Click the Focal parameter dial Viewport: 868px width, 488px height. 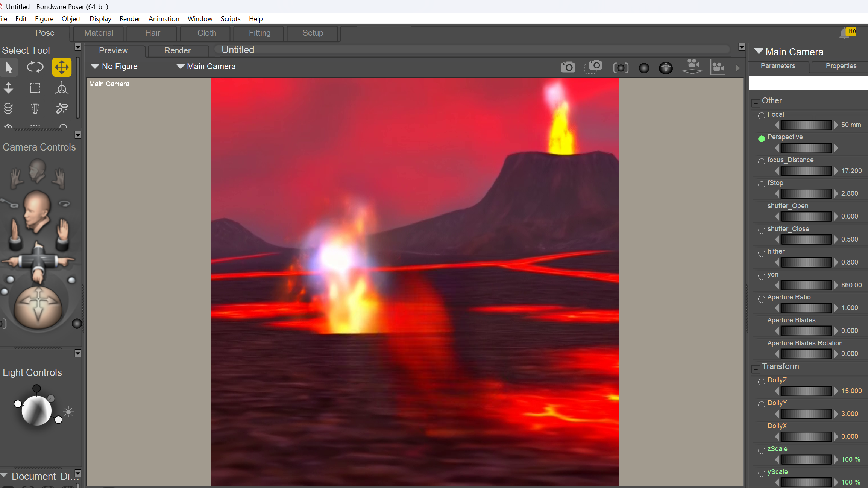(806, 125)
